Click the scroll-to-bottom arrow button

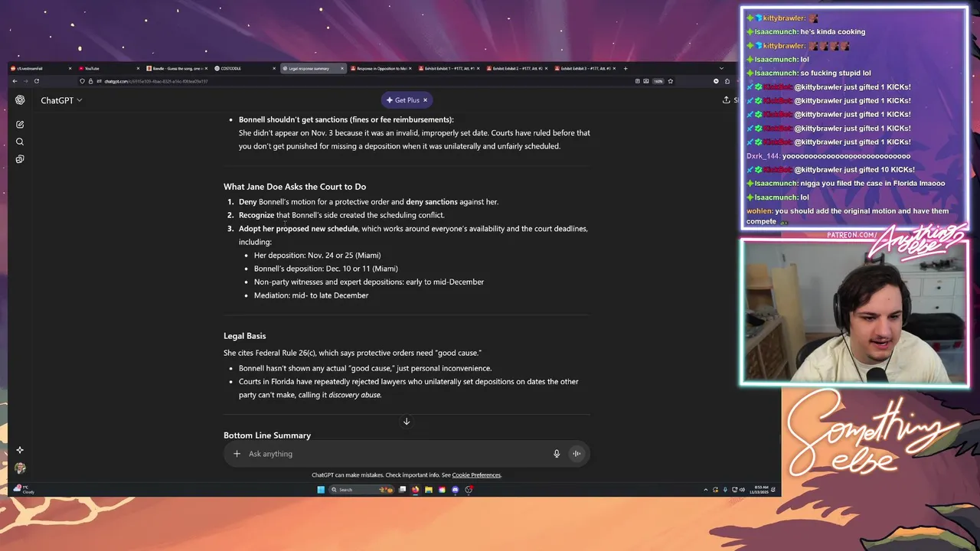(x=407, y=422)
